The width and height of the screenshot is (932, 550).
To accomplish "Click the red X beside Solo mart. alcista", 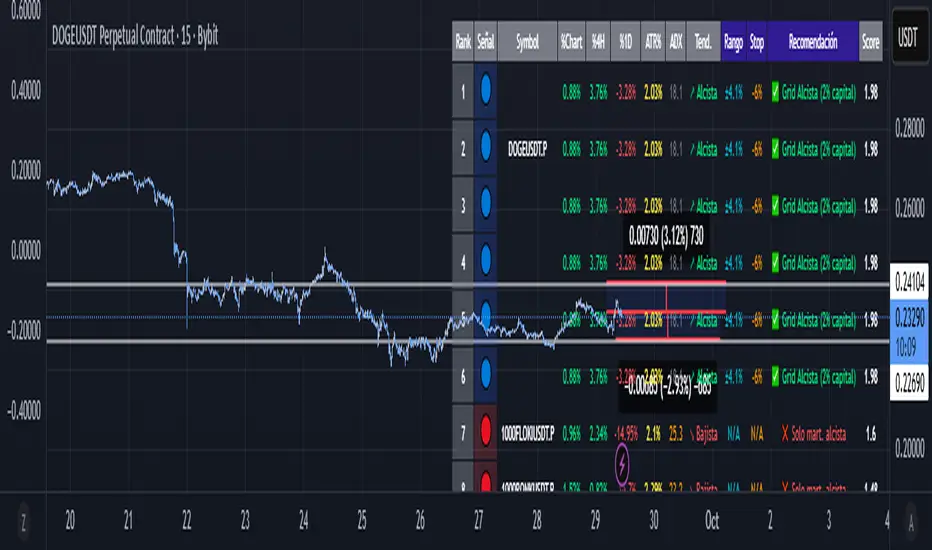I will 779,433.
